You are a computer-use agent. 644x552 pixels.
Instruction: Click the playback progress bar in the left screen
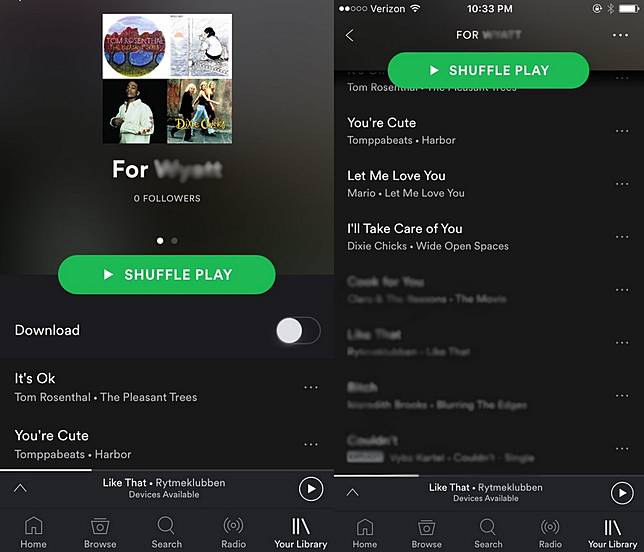coord(167,470)
